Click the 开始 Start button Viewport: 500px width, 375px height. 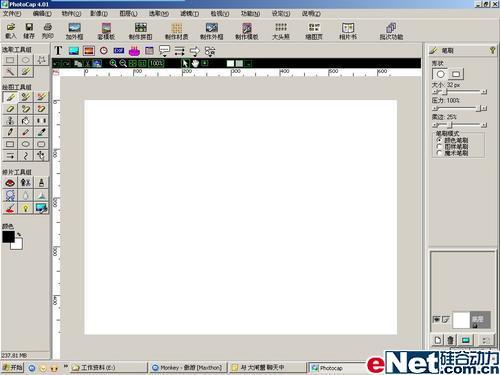coord(12,368)
